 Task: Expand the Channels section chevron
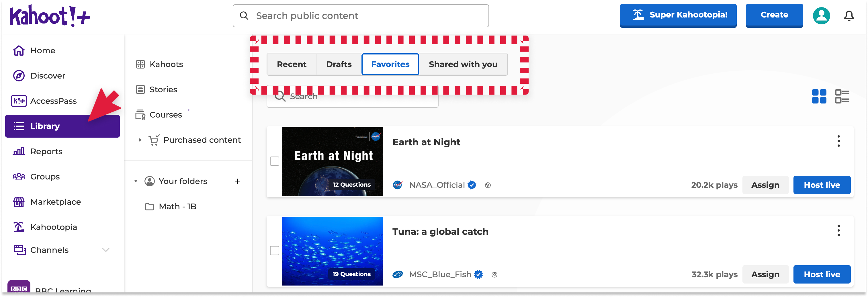coord(106,250)
